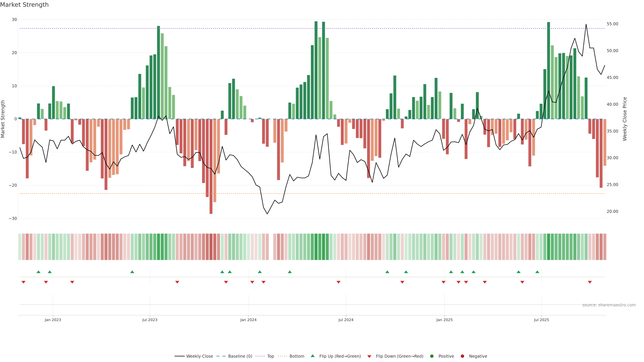Click the rightmost red flip-down triangle marker

pos(590,282)
